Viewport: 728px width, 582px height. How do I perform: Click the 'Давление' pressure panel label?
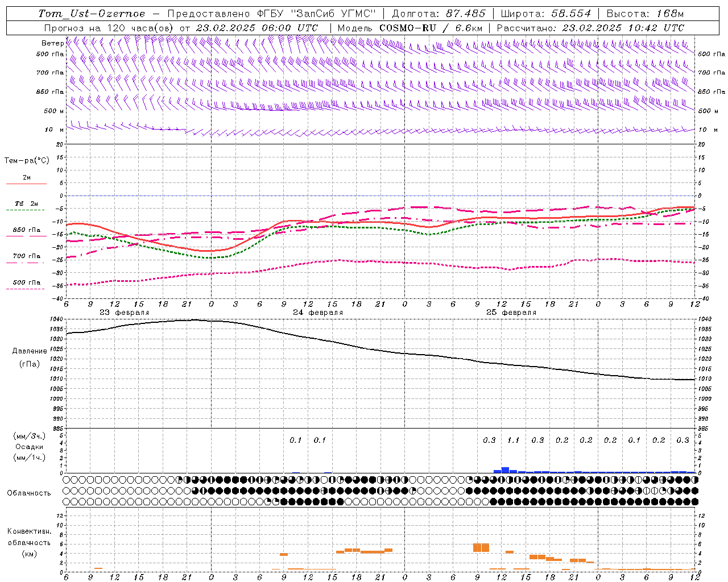(x=29, y=351)
